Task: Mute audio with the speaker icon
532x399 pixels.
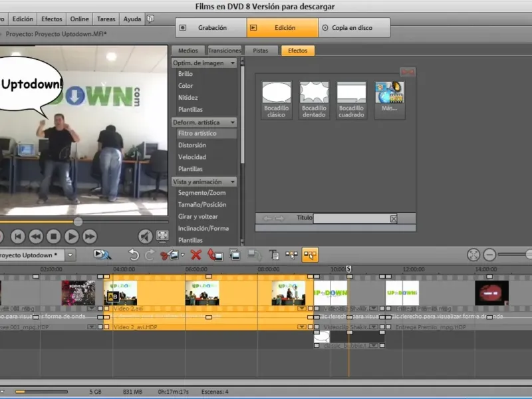Action: point(145,236)
